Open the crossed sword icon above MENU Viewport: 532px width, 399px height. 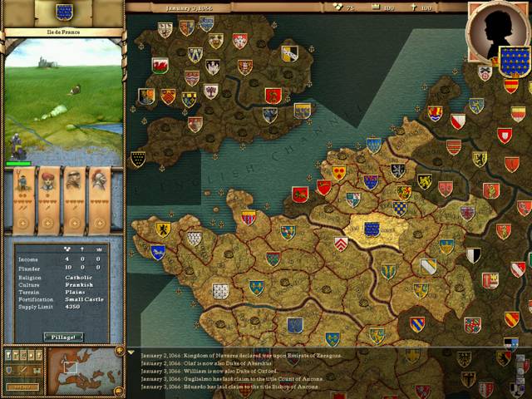pyautogui.click(x=23, y=370)
